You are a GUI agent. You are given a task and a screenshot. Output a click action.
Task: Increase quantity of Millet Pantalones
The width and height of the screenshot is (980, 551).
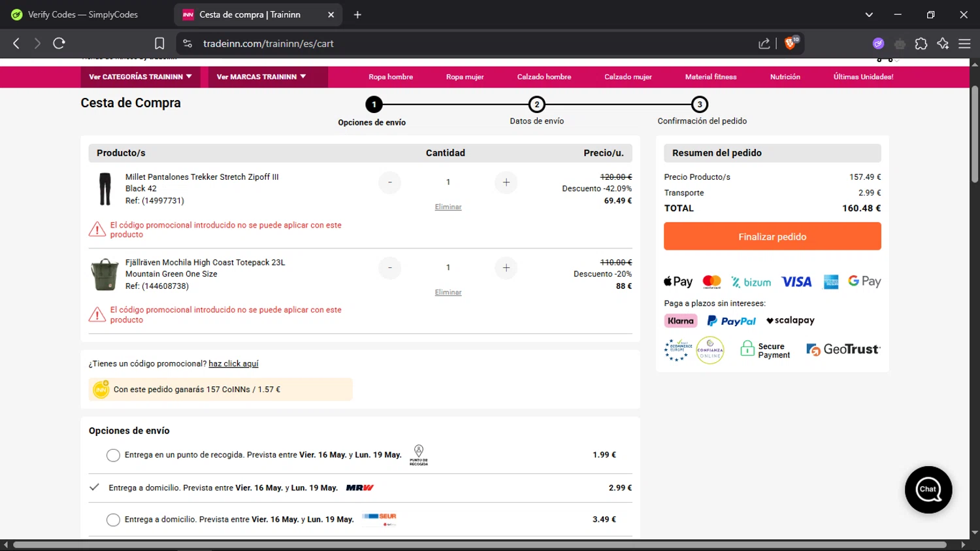[x=506, y=182]
